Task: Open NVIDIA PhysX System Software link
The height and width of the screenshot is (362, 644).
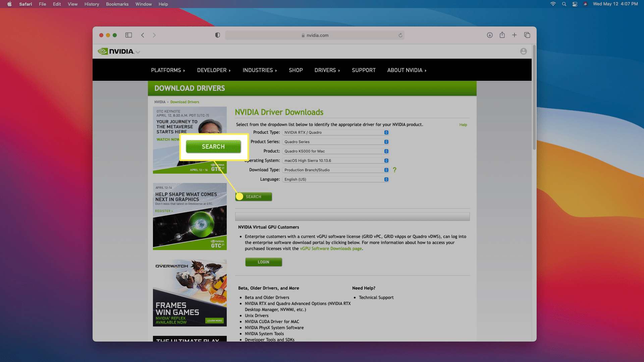Action: point(274,328)
